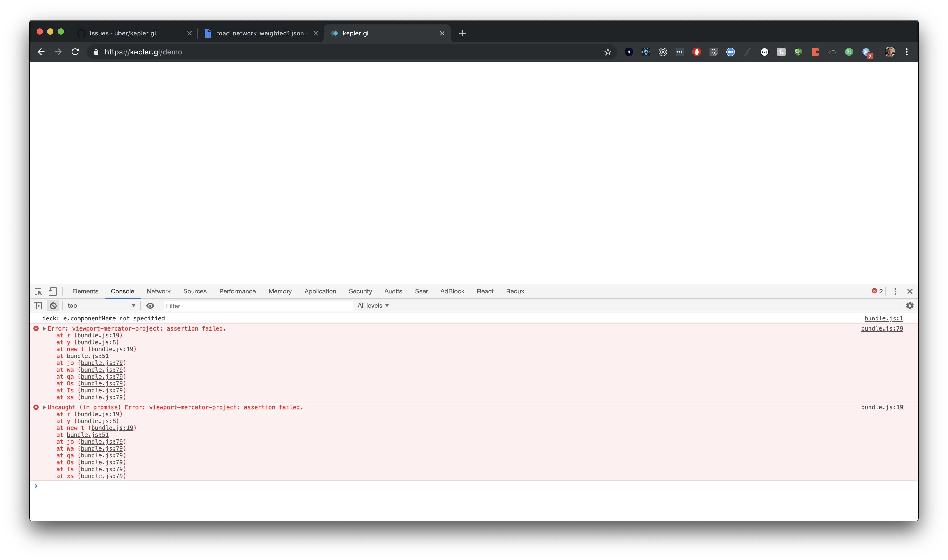
Task: Switch to the Network panel
Action: (x=158, y=291)
